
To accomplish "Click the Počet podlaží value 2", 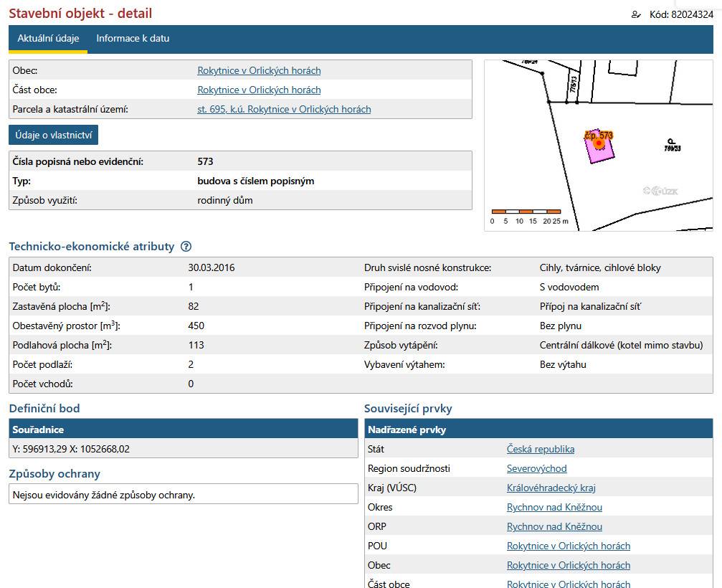I will point(191,364).
